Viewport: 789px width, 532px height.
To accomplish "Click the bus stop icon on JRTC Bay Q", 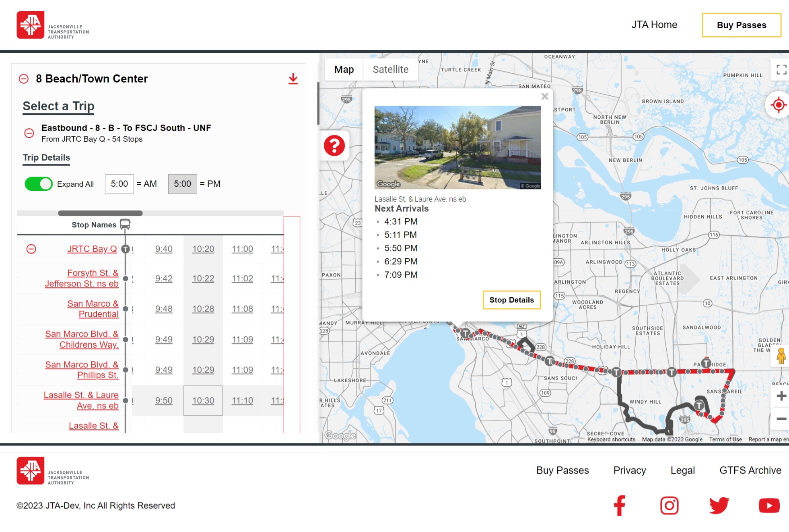I will click(x=126, y=249).
